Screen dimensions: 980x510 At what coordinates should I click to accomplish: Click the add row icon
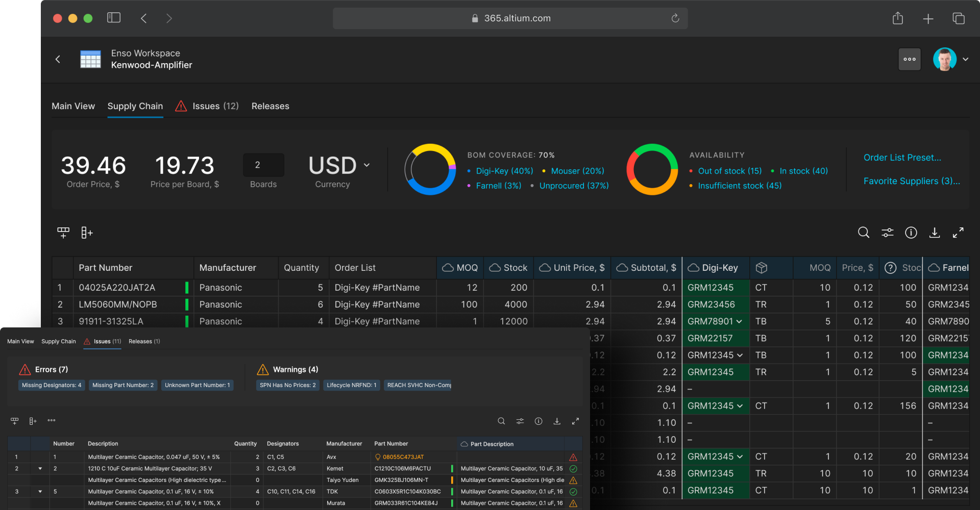point(63,233)
